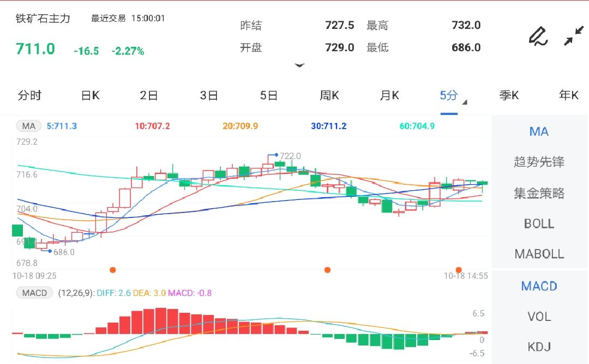Tap the 10:707.2 MA value

[x=152, y=126]
